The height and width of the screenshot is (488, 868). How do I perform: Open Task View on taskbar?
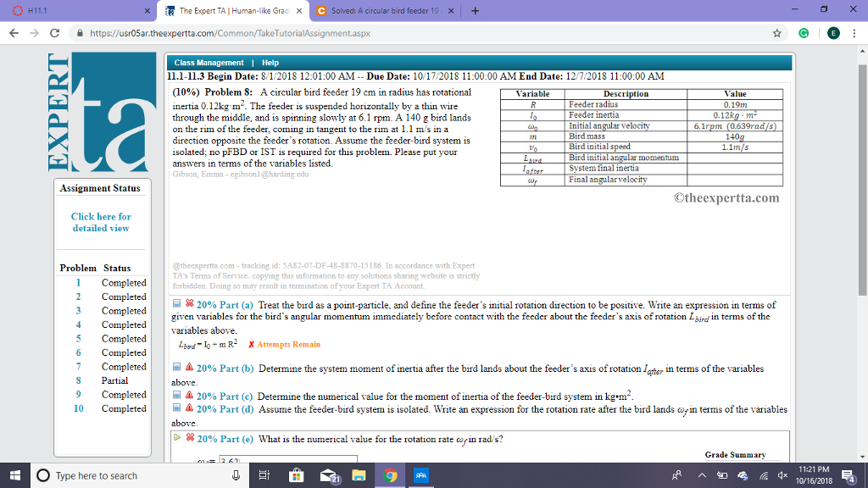point(264,475)
